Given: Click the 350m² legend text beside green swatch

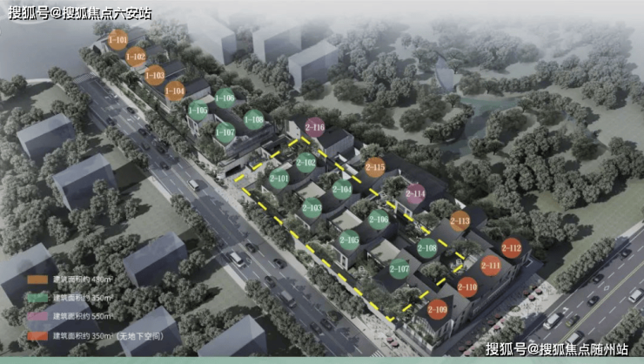Looking at the screenshot, I should pos(83,298).
